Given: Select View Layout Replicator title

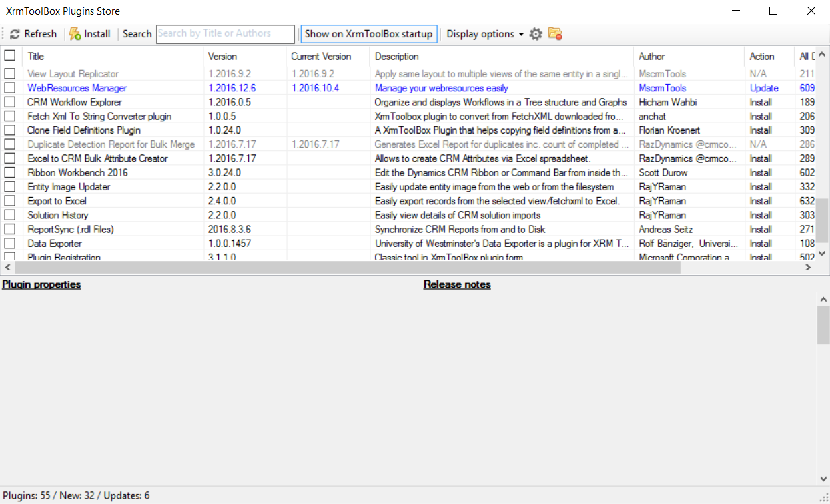Looking at the screenshot, I should [x=73, y=74].
